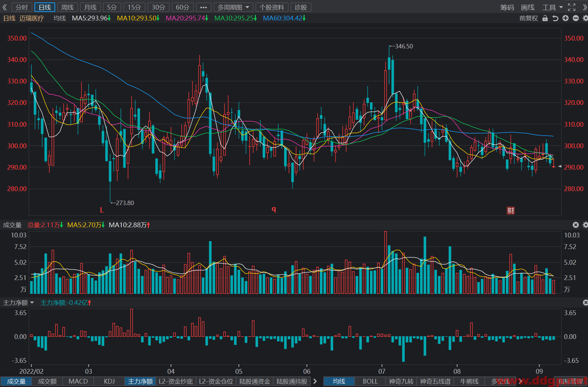Open the volume panel settings gear
This screenshot has width=588, height=387.
(585, 225)
